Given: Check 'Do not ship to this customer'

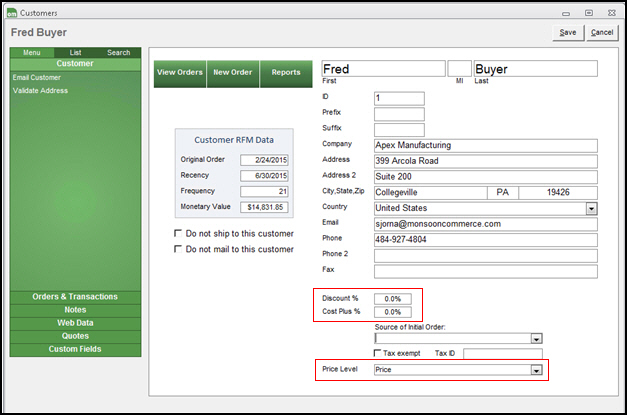Looking at the screenshot, I should 179,234.
